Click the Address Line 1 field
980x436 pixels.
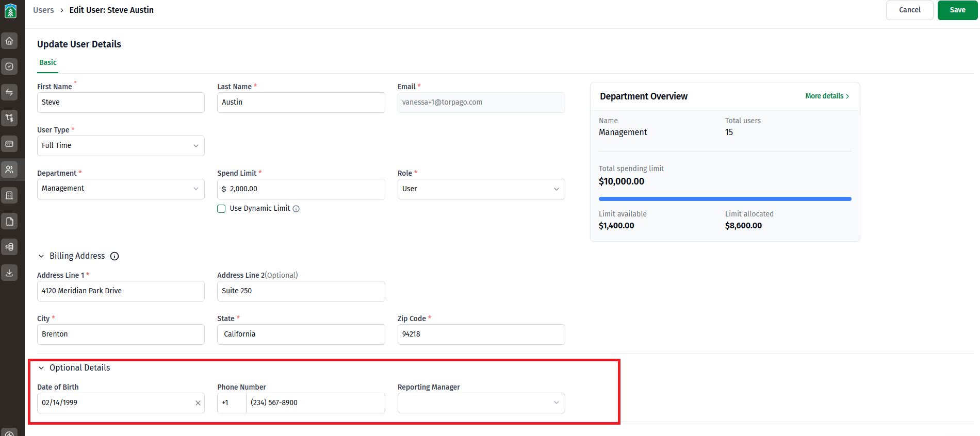[x=121, y=291]
